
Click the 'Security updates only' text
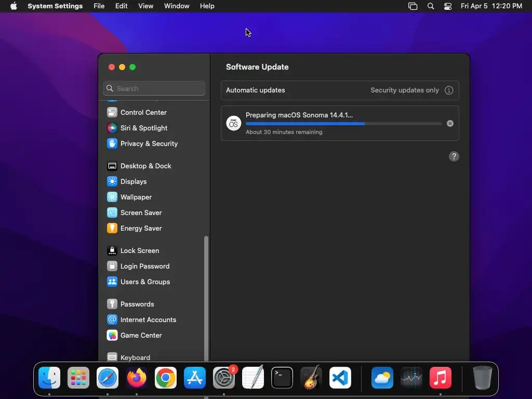(404, 90)
